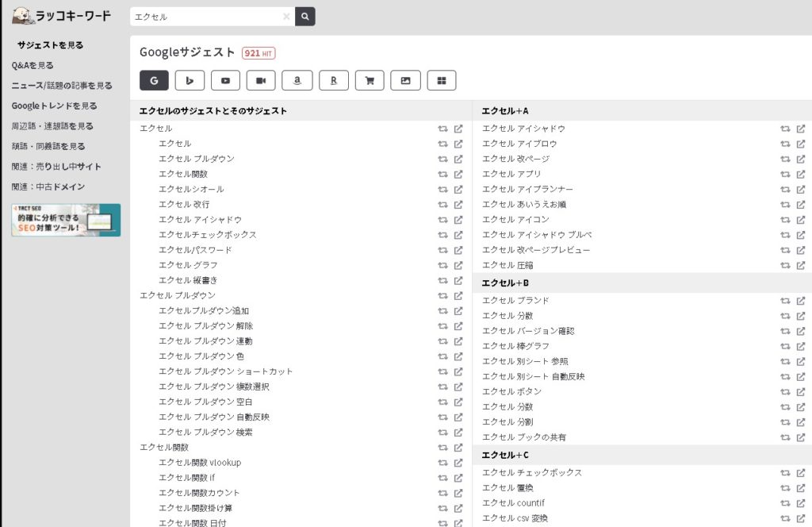Switch to Rakuten suggest source
The height and width of the screenshot is (527, 812).
pos(334,80)
